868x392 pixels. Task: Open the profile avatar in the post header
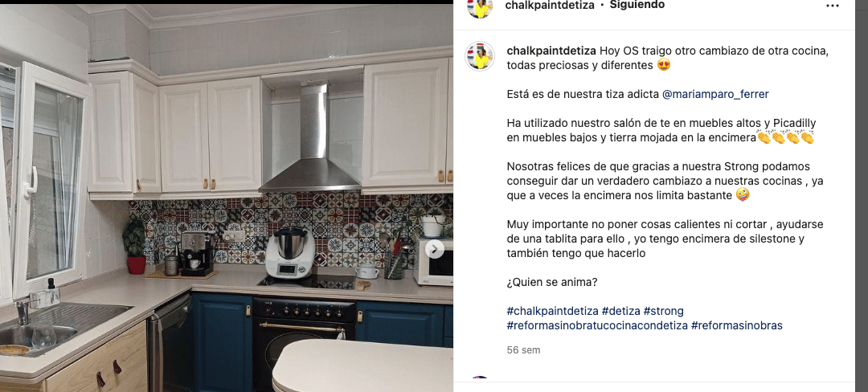480,7
